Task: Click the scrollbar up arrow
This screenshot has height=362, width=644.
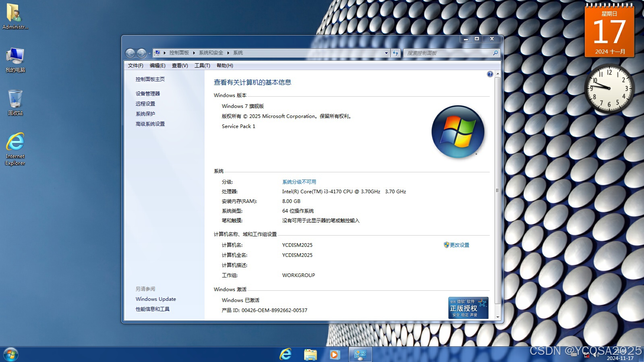Action: [x=498, y=74]
